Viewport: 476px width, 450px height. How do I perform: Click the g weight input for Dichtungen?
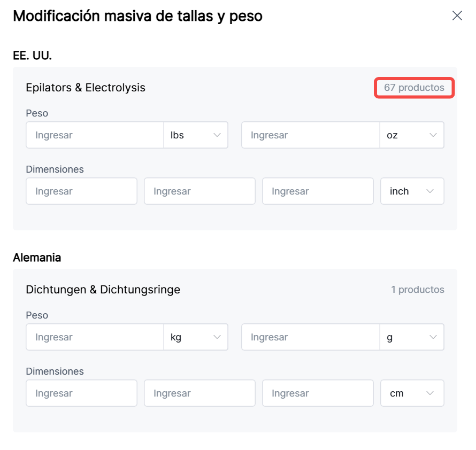310,337
